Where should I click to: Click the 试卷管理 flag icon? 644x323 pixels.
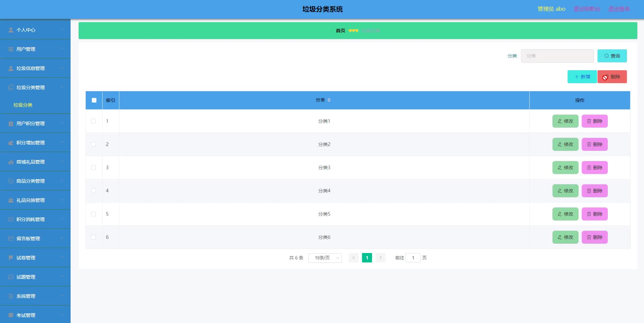tap(11, 258)
